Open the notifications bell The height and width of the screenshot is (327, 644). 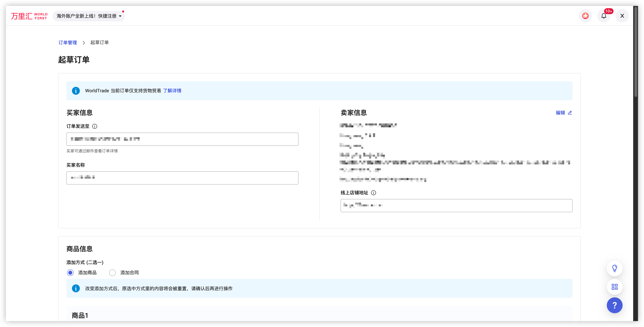click(604, 16)
